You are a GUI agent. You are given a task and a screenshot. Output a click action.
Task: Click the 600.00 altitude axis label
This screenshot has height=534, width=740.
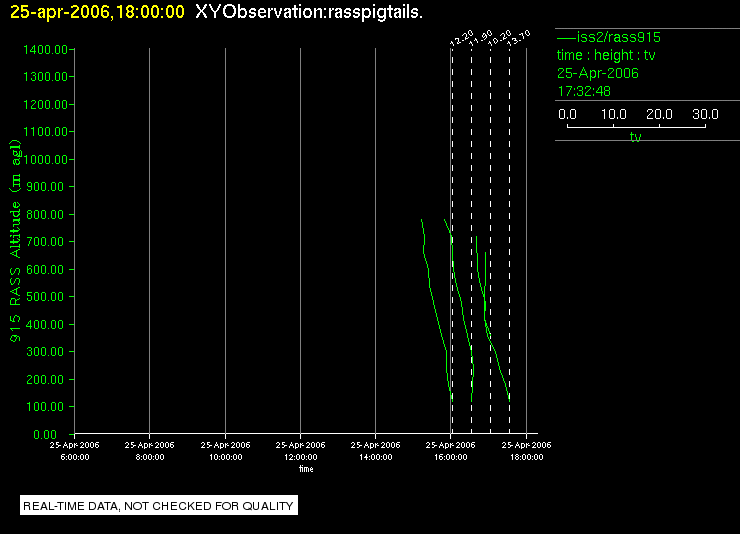[x=45, y=269]
